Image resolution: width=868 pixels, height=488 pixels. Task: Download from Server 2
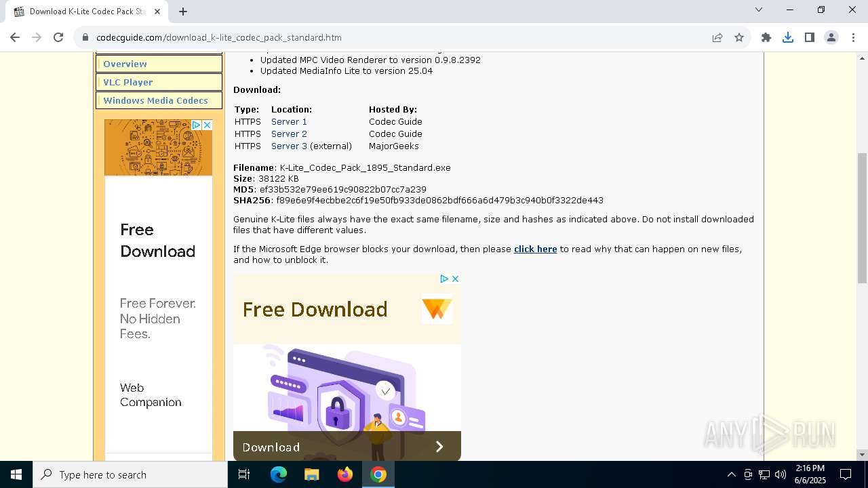point(289,134)
